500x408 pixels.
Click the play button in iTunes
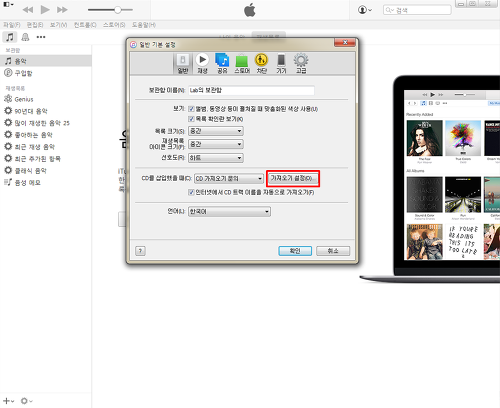[45, 10]
